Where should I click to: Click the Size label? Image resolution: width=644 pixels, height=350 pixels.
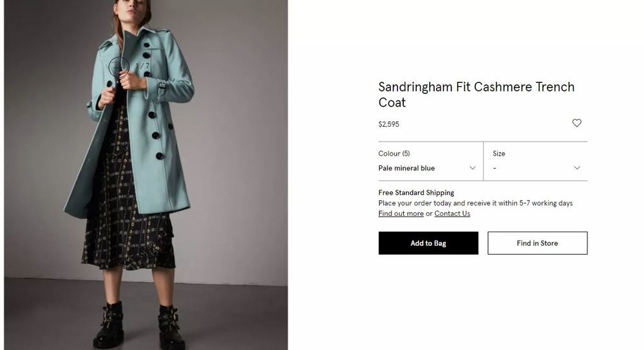(499, 154)
